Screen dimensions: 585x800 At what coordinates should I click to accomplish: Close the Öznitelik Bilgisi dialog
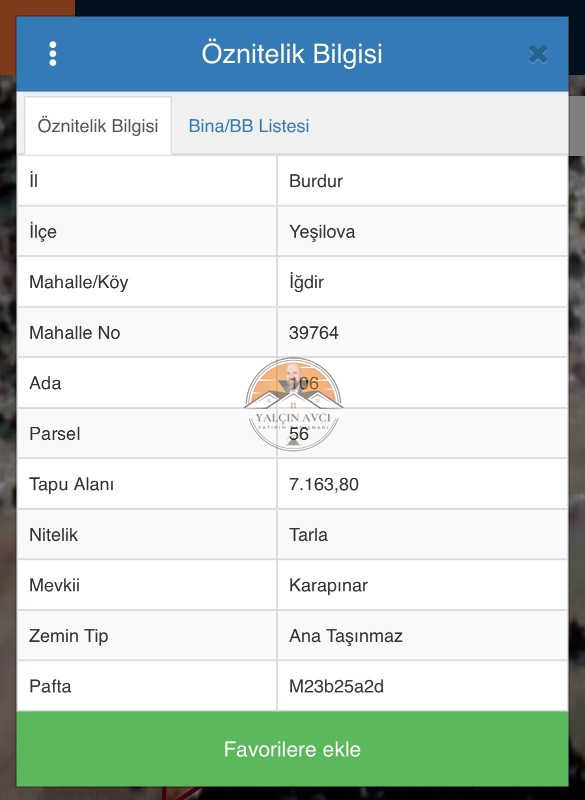click(538, 54)
